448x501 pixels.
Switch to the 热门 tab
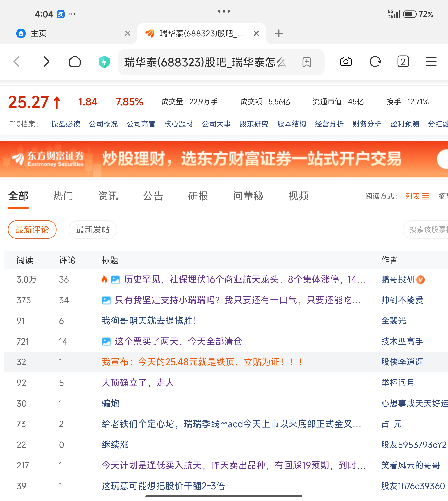click(x=63, y=196)
